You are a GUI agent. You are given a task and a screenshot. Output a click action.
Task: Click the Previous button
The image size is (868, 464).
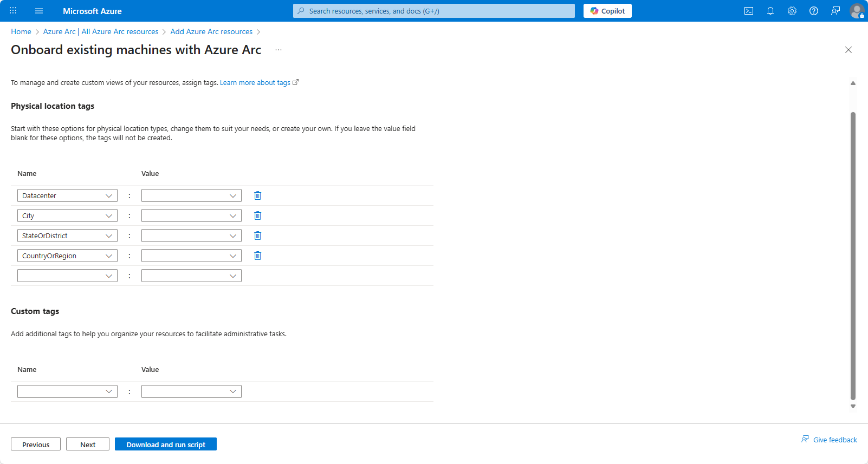click(36, 445)
